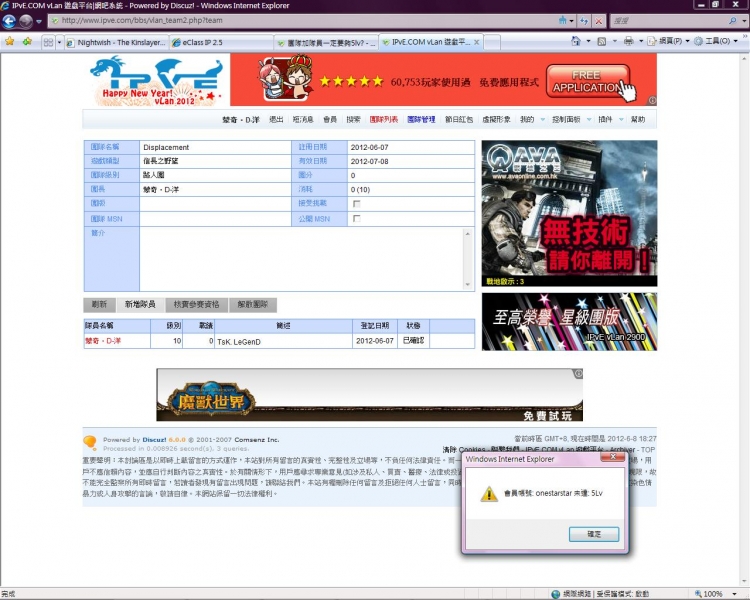
Task: Click the browser Forward arrow button
Action: [x=26, y=21]
